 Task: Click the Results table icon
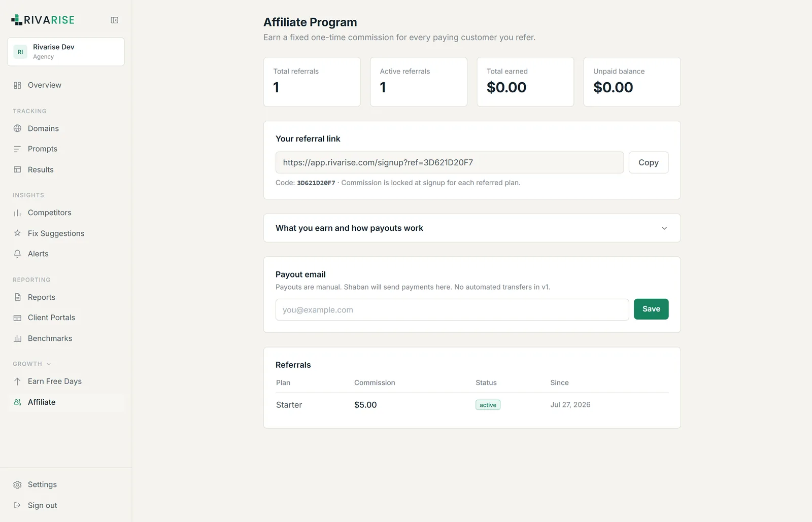click(17, 169)
